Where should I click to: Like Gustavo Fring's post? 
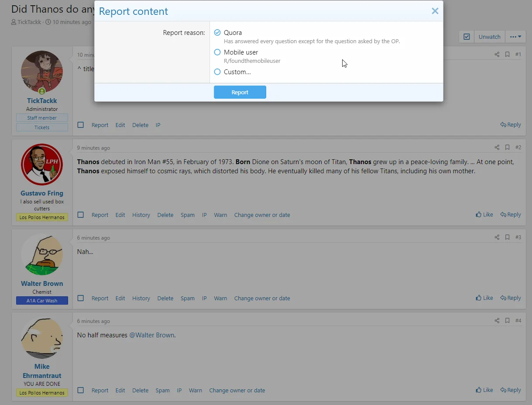click(484, 215)
